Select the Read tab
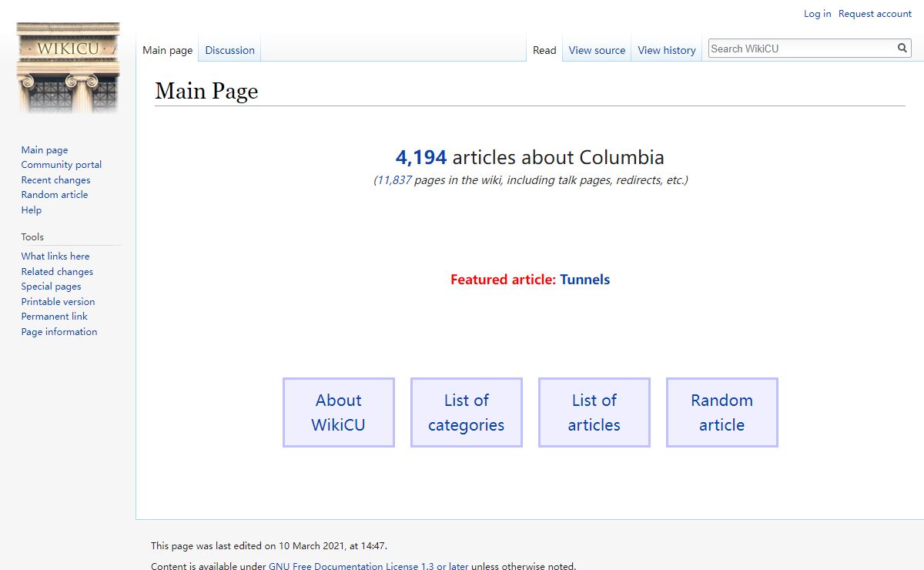The height and width of the screenshot is (570, 924). coord(544,50)
